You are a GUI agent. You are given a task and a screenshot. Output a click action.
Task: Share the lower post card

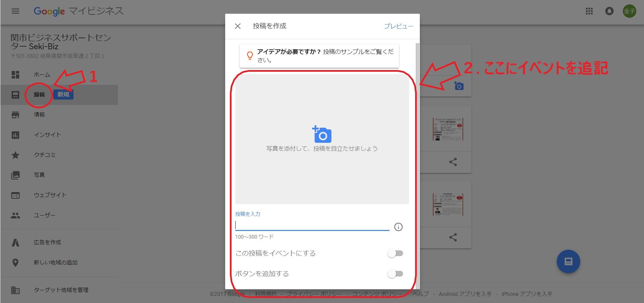pyautogui.click(x=453, y=238)
